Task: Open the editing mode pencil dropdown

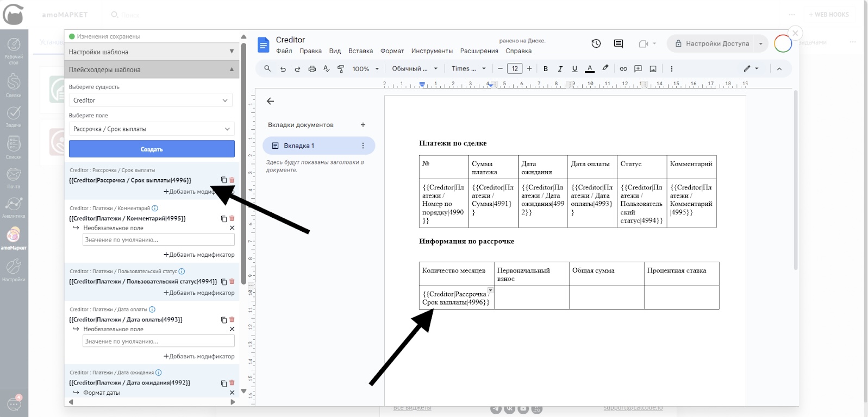Action: click(x=751, y=68)
